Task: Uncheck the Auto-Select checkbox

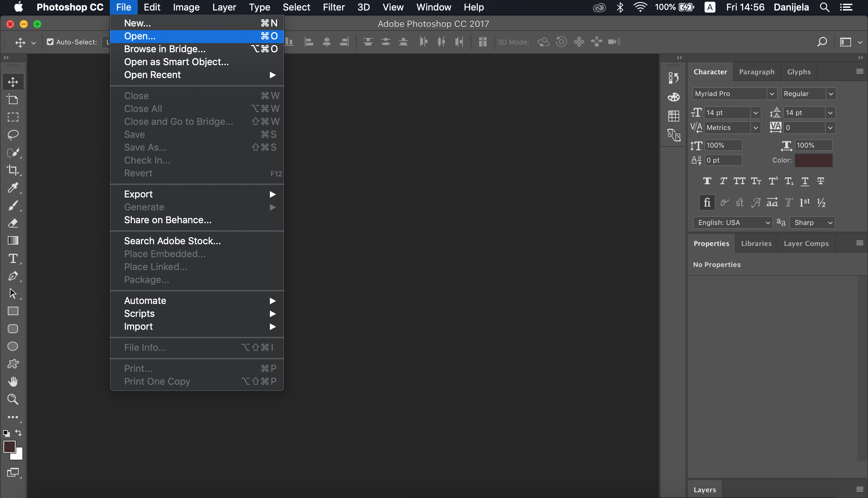Action: (50, 42)
